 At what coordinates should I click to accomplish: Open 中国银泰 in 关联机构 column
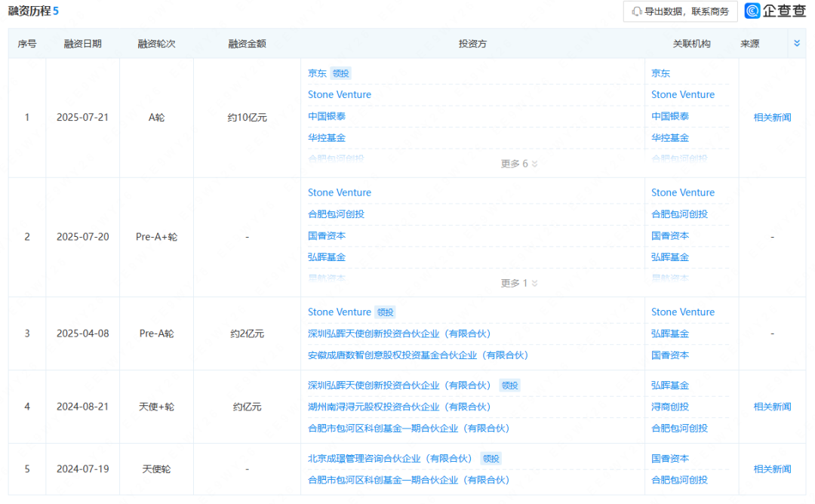point(670,116)
